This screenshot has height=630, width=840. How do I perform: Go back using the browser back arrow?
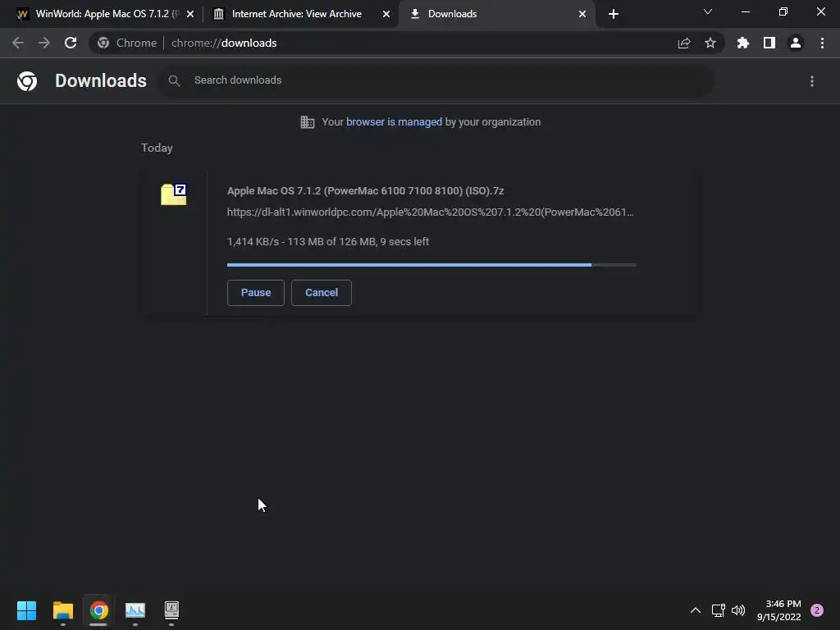pos(18,43)
